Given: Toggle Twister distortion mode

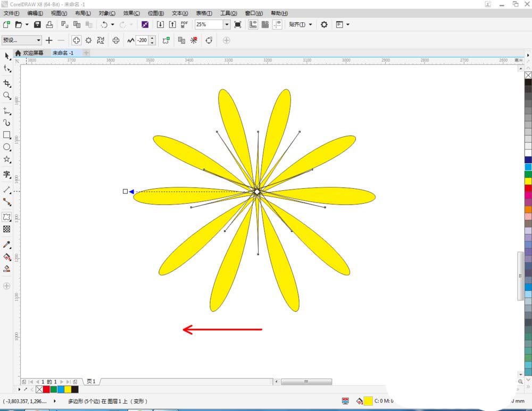Looking at the screenshot, I should point(101,40).
